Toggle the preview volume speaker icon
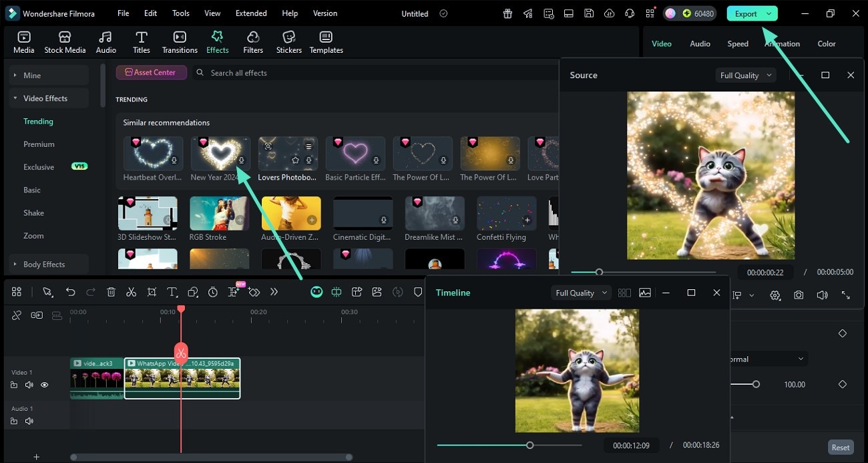This screenshot has height=463, width=868. [x=822, y=295]
